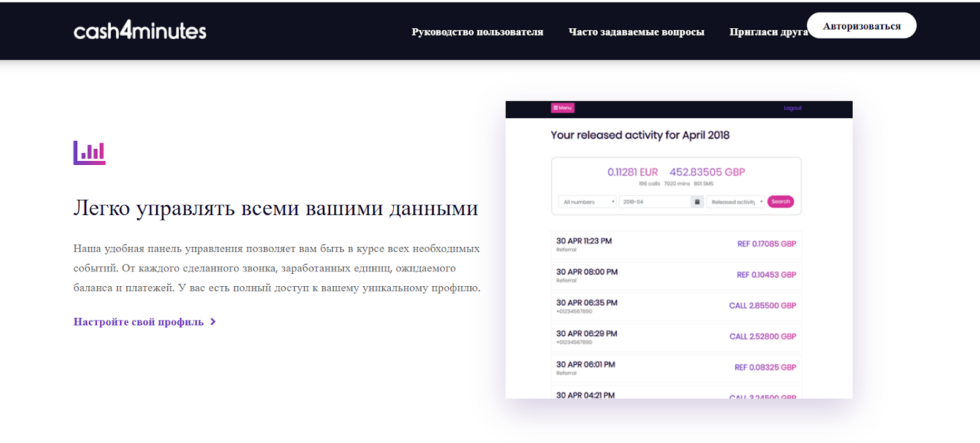The height and width of the screenshot is (443, 980).
Task: Expand the "All numbers" dropdown
Action: pyautogui.click(x=587, y=202)
